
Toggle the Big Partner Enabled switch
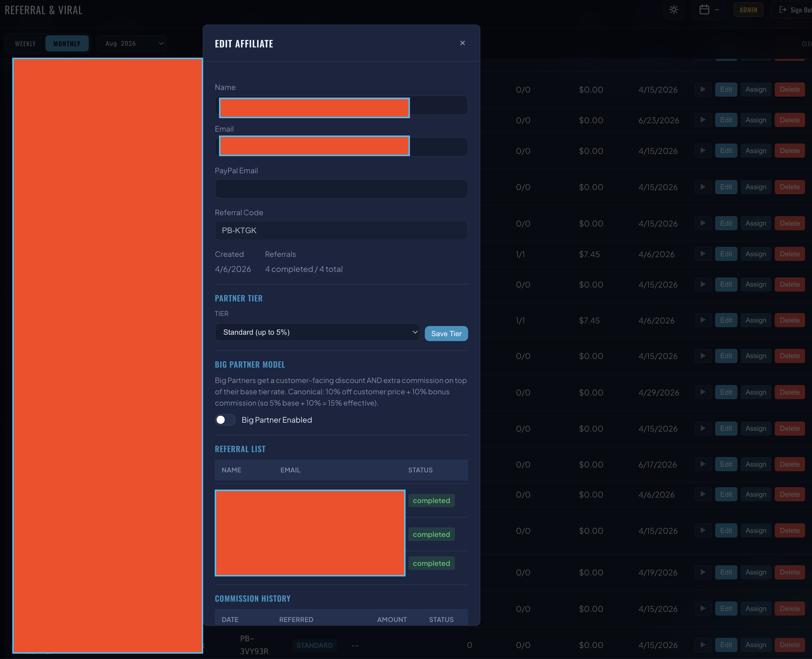click(225, 420)
